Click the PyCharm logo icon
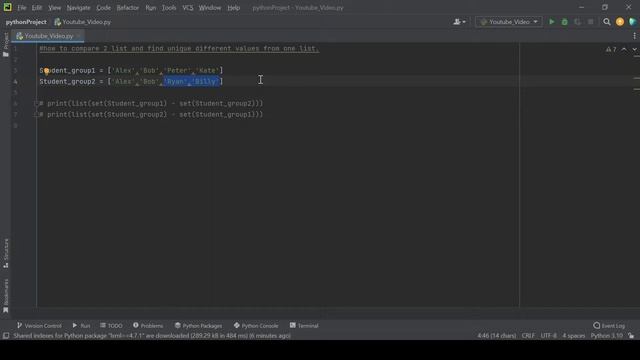 (7, 7)
